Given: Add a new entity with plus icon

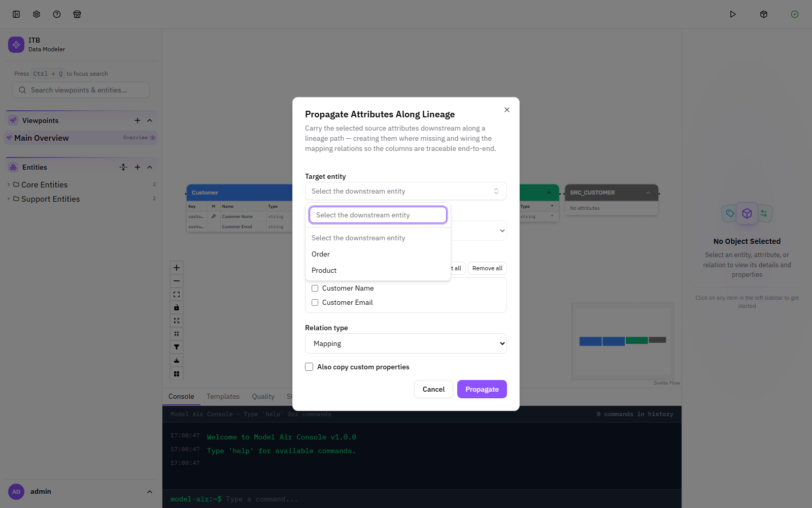Looking at the screenshot, I should [138, 167].
